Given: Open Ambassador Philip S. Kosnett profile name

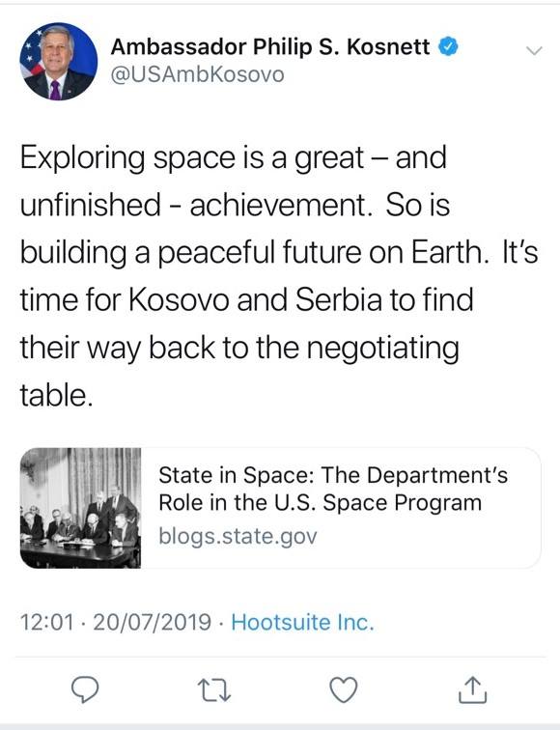Looking at the screenshot, I should pos(270,46).
